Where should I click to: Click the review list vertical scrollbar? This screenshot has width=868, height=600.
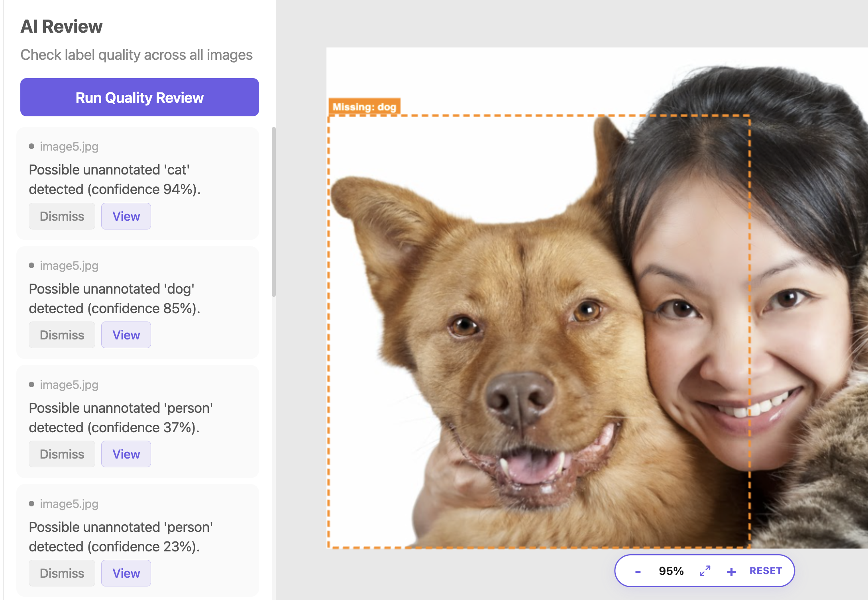pyautogui.click(x=273, y=211)
